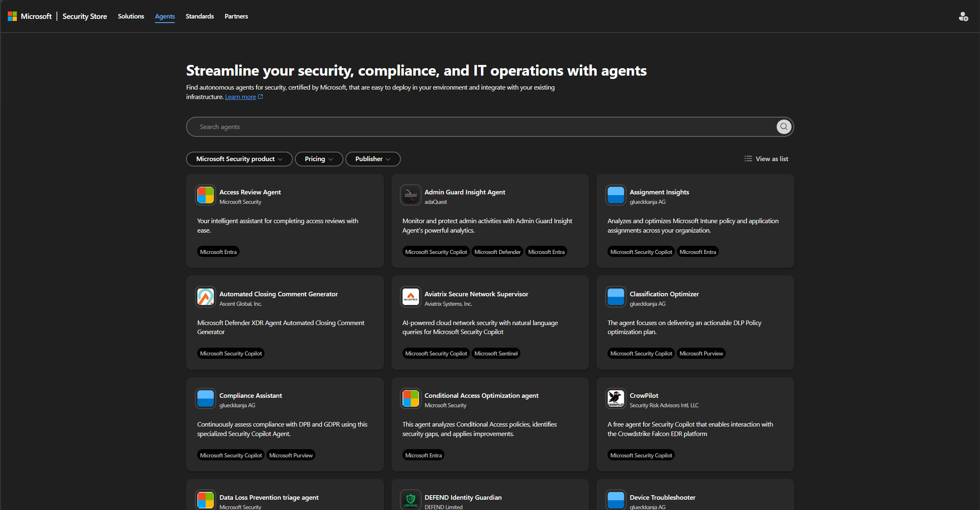Click the Access Review Agent Microsoft icon
This screenshot has height=510, width=980.
(x=205, y=195)
